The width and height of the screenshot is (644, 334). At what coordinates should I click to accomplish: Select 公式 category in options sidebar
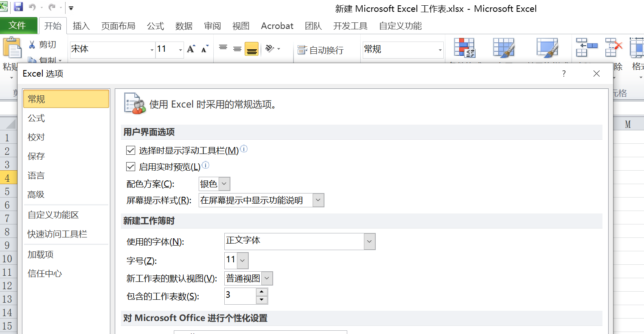coord(66,118)
